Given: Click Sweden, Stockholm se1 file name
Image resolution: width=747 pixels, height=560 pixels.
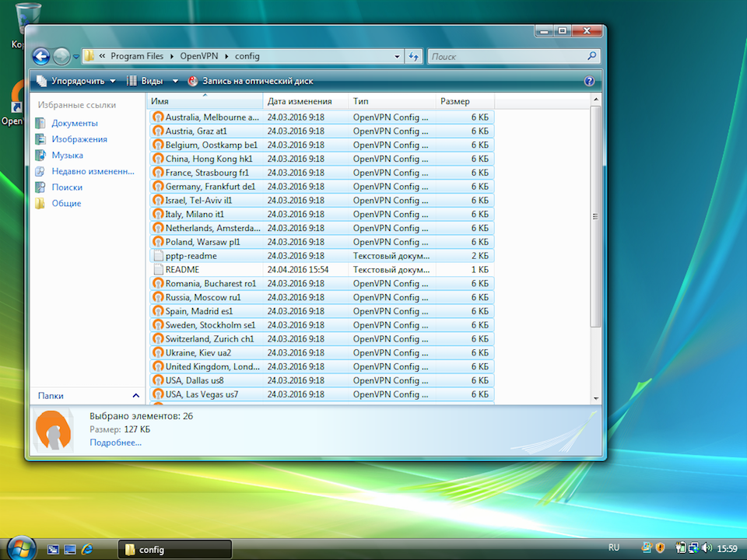Looking at the screenshot, I should [210, 325].
